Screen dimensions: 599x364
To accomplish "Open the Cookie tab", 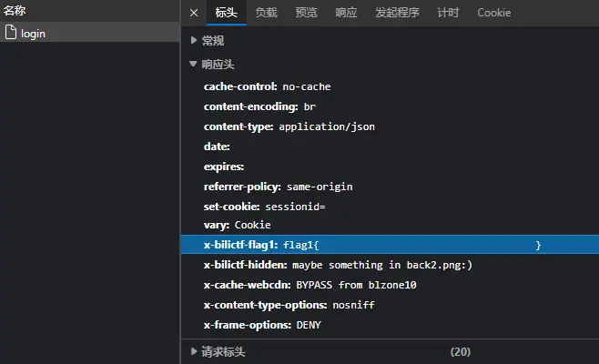I will 493,13.
